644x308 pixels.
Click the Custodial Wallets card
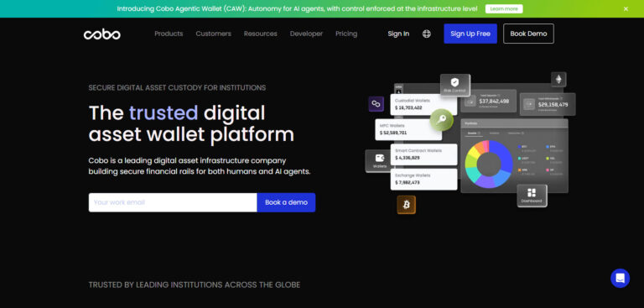coord(423,104)
